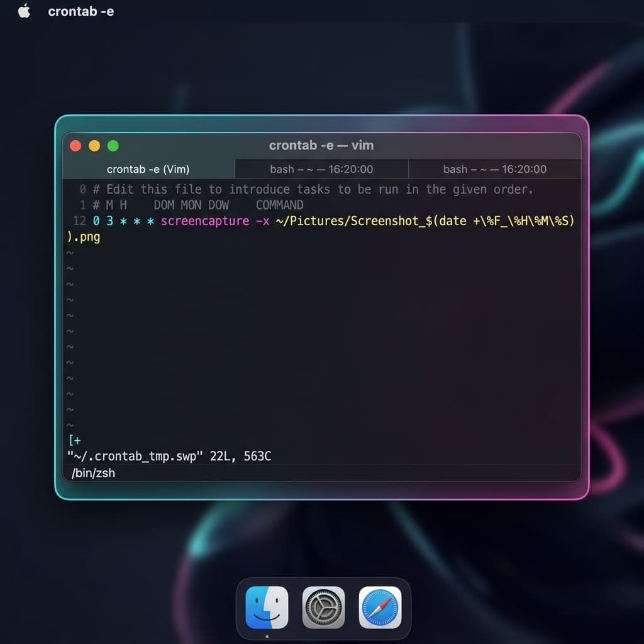Click the crontab -e — vim title bar
This screenshot has height=644, width=644.
click(x=322, y=145)
